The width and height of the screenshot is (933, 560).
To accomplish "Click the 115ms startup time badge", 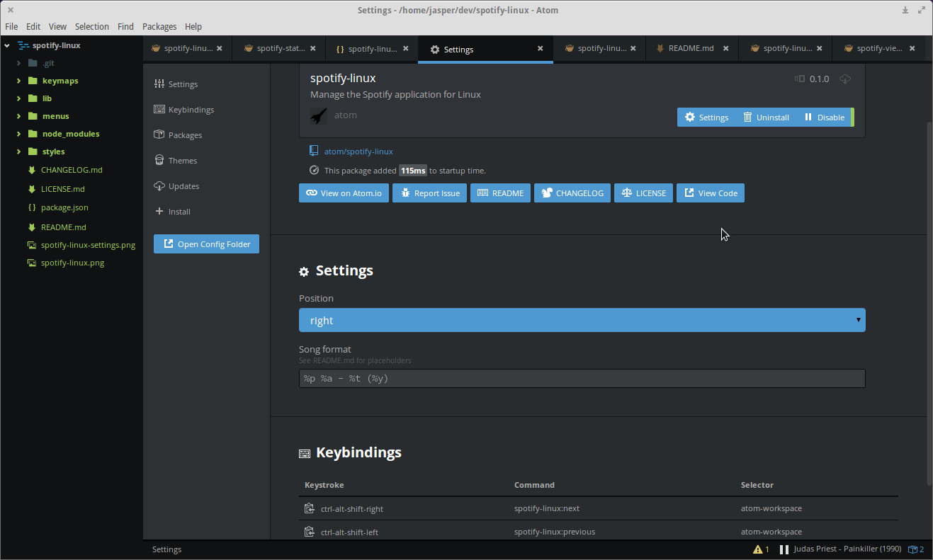I will pos(413,171).
